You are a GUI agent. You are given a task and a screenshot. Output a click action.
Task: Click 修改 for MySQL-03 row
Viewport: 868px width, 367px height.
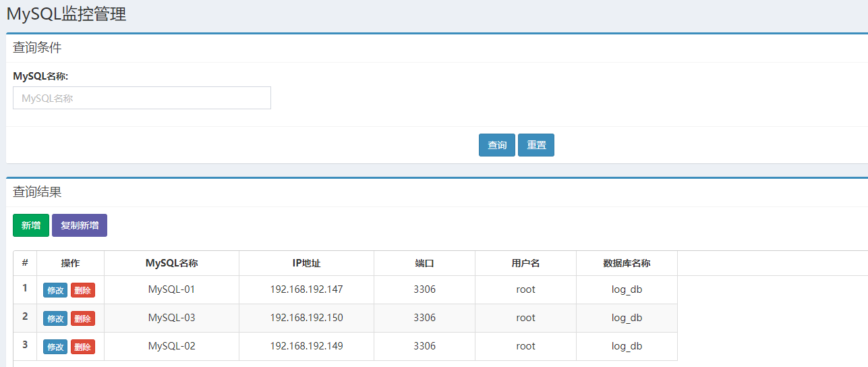click(x=55, y=318)
